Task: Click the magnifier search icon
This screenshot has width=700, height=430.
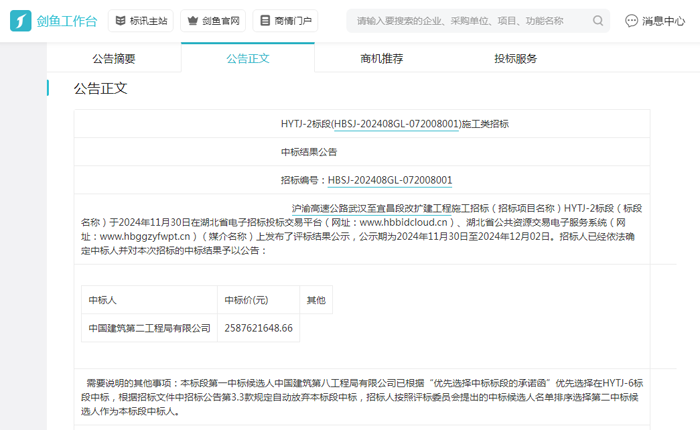Action: tap(598, 21)
